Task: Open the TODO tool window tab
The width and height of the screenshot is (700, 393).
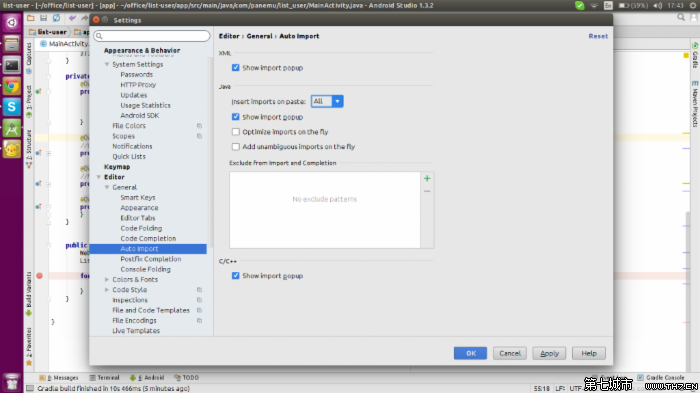Action: tap(187, 378)
